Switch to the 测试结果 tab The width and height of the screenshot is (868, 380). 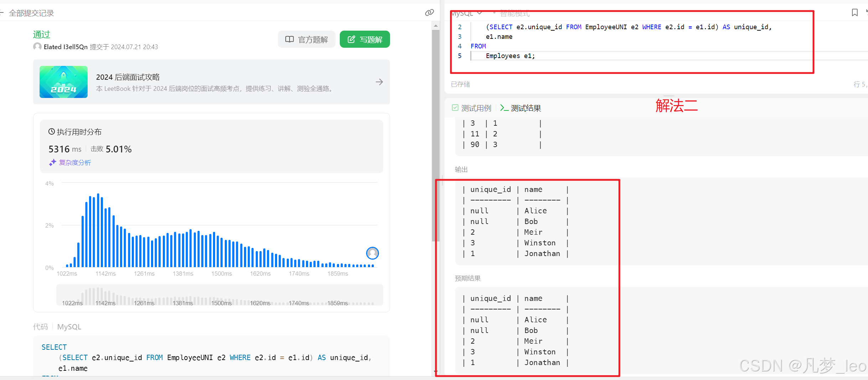(521, 108)
